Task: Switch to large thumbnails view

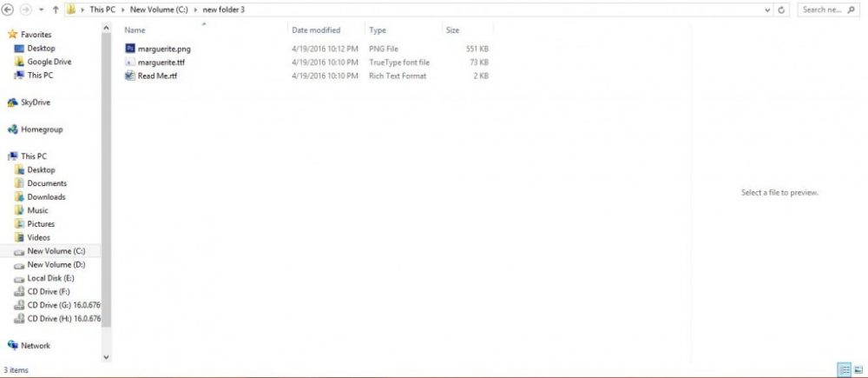Action: [858, 369]
